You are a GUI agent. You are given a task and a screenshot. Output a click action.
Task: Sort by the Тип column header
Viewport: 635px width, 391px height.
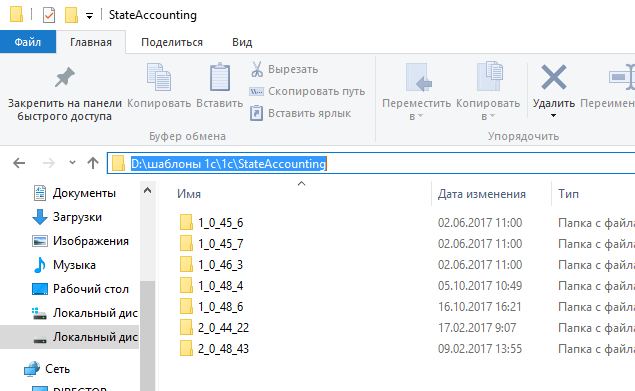pos(569,194)
